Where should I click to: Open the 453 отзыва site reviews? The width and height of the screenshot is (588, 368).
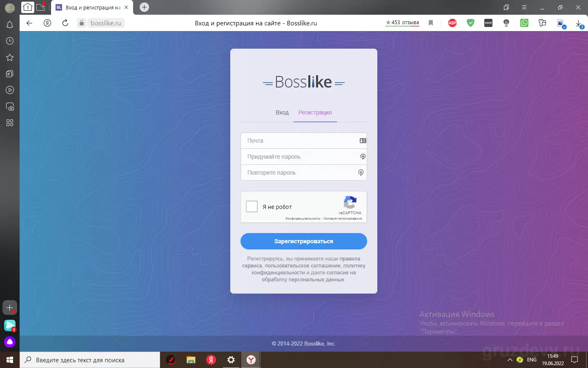click(x=402, y=22)
